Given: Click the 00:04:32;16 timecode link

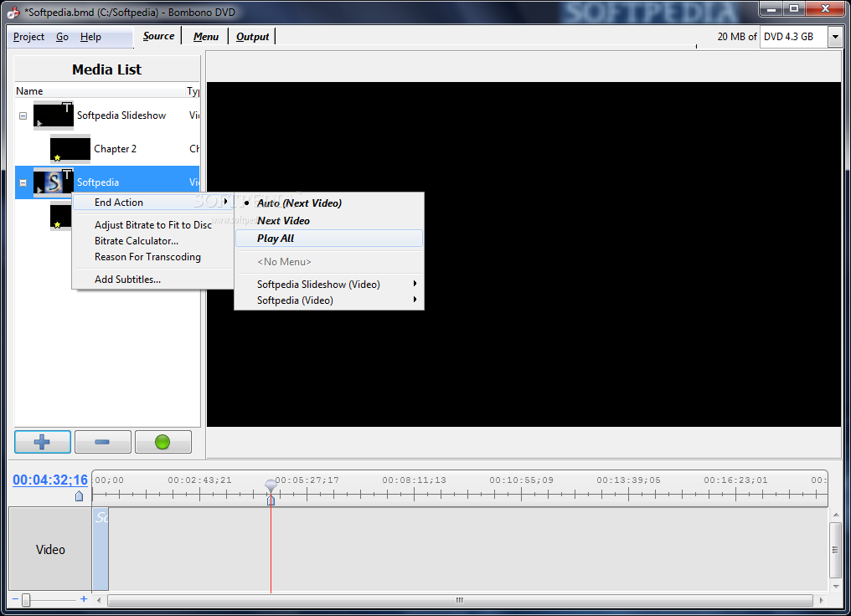Looking at the screenshot, I should [x=50, y=480].
